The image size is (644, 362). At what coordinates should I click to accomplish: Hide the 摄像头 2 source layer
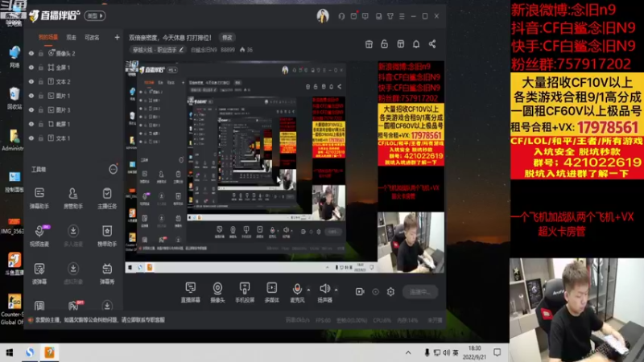click(x=31, y=53)
